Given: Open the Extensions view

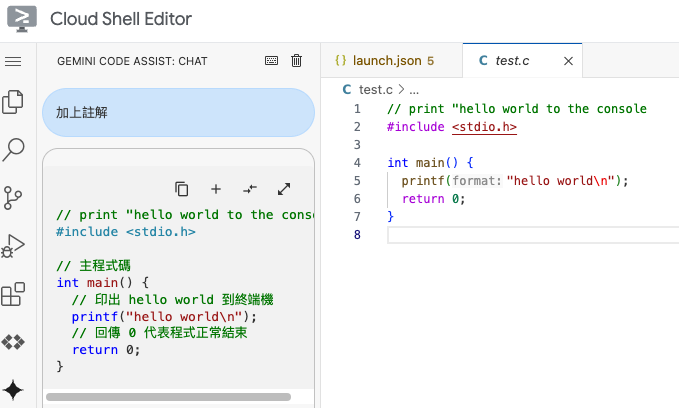Looking at the screenshot, I should [x=13, y=294].
